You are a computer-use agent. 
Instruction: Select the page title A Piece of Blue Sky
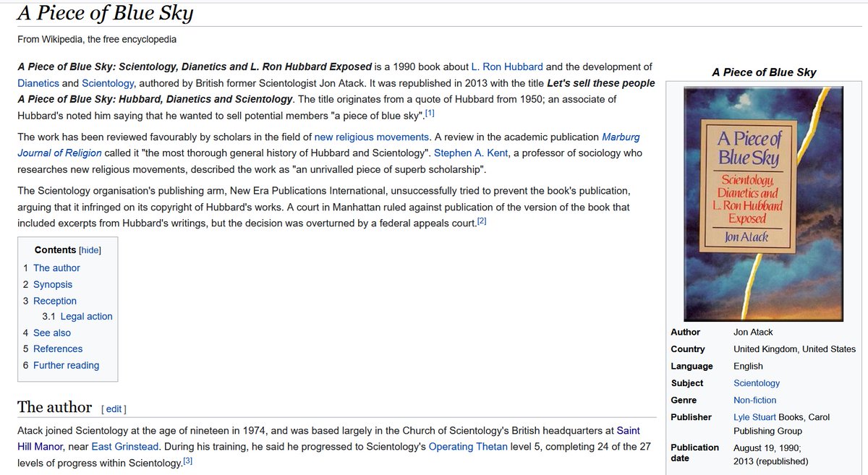point(106,13)
